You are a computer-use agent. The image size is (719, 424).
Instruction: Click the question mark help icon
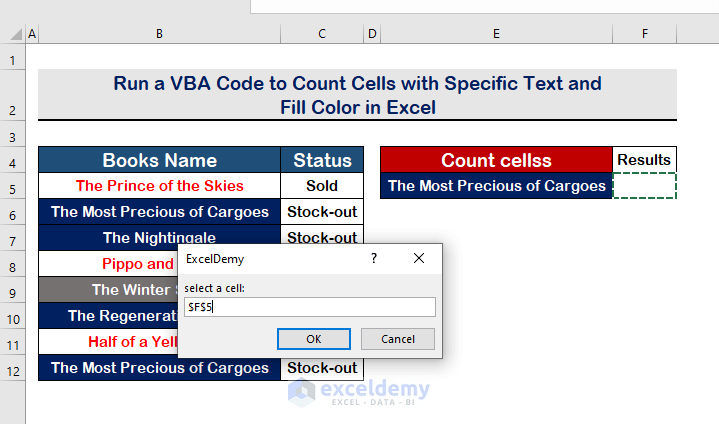point(374,258)
